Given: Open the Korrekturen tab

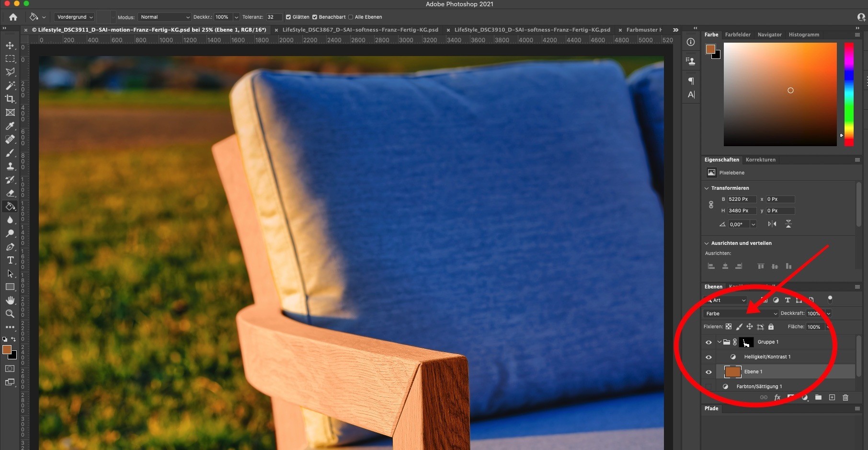Looking at the screenshot, I should click(x=760, y=160).
